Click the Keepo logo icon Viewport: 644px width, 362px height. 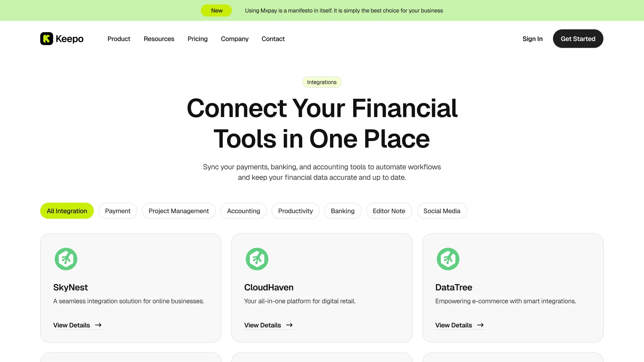point(47,39)
